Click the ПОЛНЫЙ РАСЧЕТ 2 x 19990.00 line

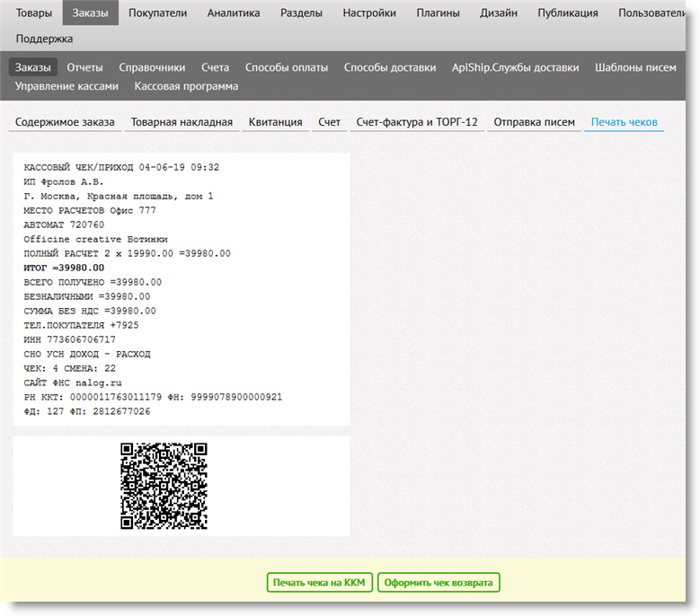point(128,253)
